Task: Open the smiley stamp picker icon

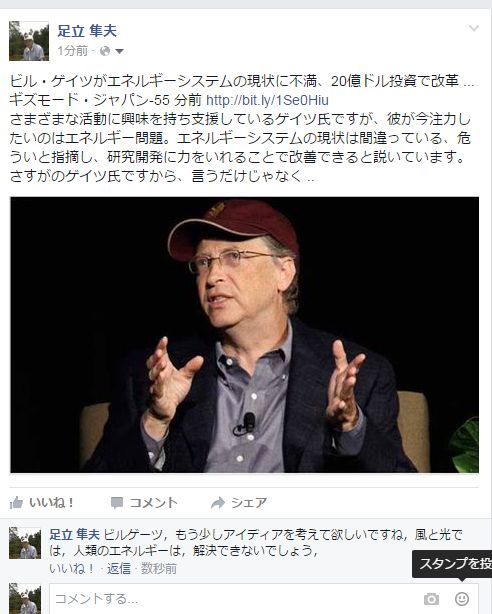Action: coord(461,598)
